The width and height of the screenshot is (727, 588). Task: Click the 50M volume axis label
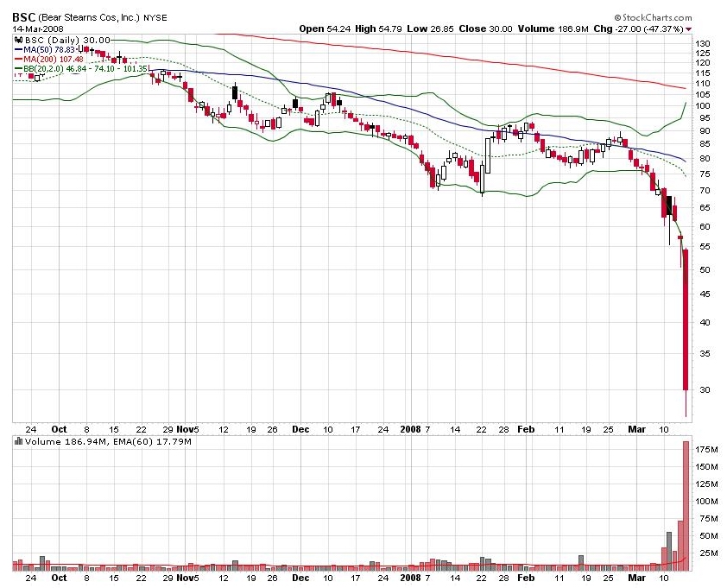click(709, 536)
